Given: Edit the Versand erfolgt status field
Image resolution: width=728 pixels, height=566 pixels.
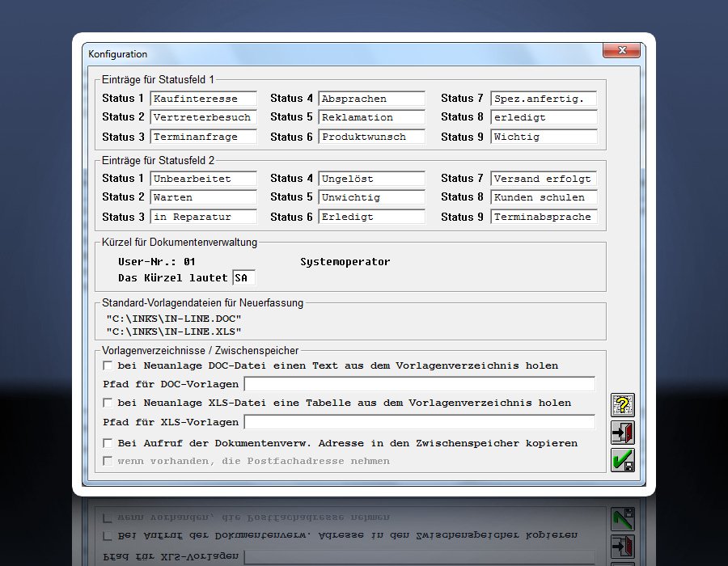Looking at the screenshot, I should tap(544, 179).
